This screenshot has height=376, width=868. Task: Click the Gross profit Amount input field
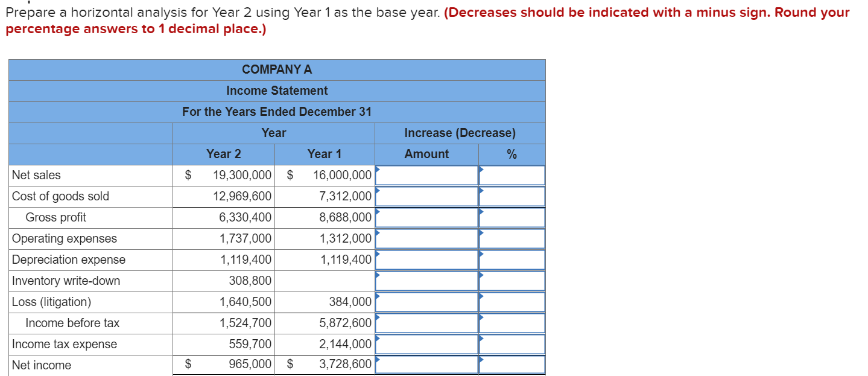point(427,217)
